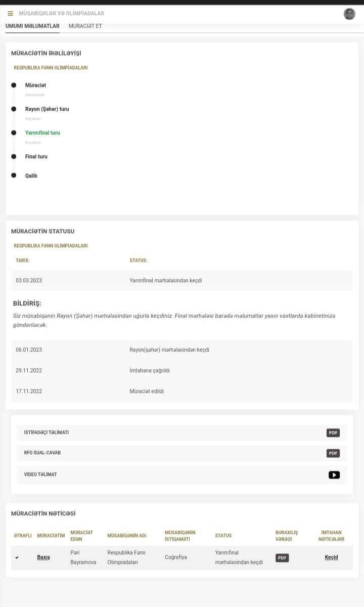364x607 pixels.
Task: Open the İstifadəçi Təlimatı row
Action: coord(182,432)
